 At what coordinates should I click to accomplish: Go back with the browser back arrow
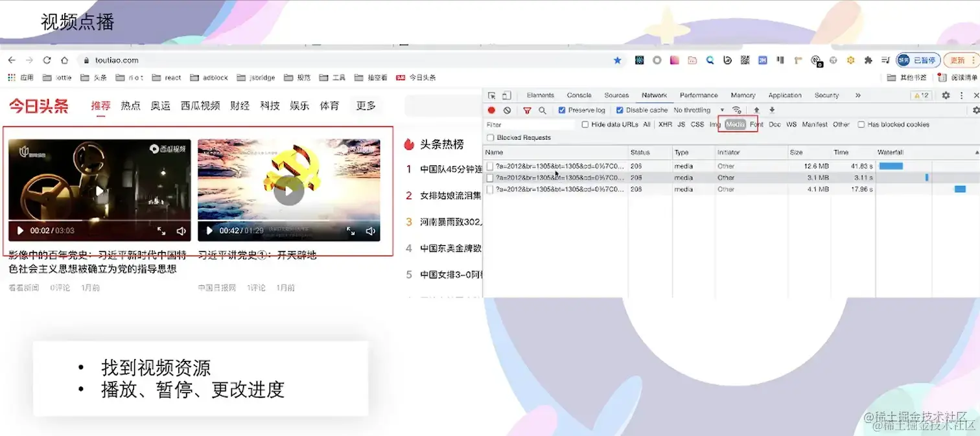tap(12, 60)
